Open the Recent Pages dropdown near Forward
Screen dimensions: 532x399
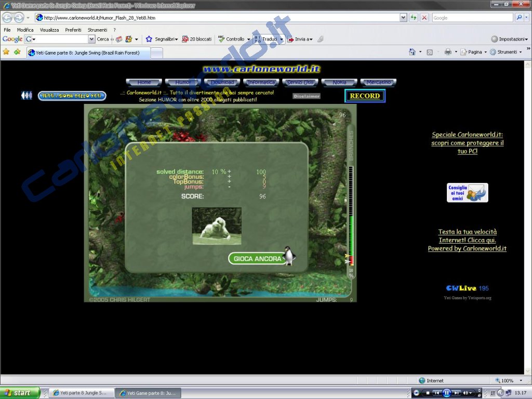[28, 18]
